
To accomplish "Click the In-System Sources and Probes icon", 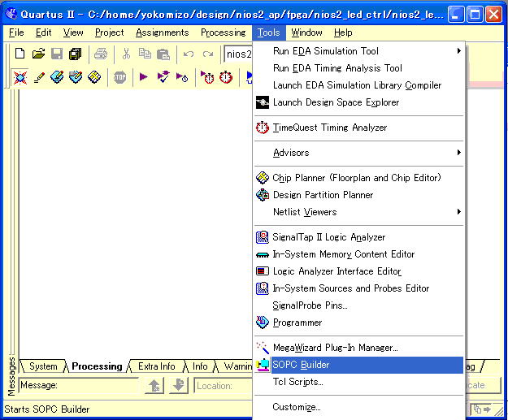I will 263,288.
